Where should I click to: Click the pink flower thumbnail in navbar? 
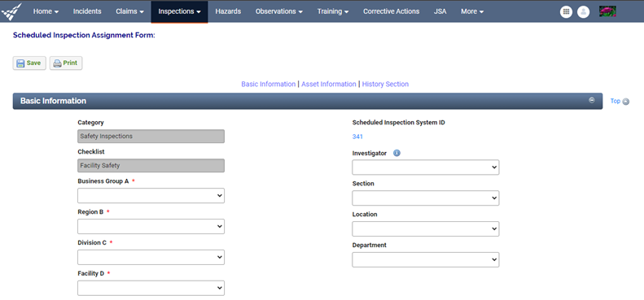coord(607,11)
